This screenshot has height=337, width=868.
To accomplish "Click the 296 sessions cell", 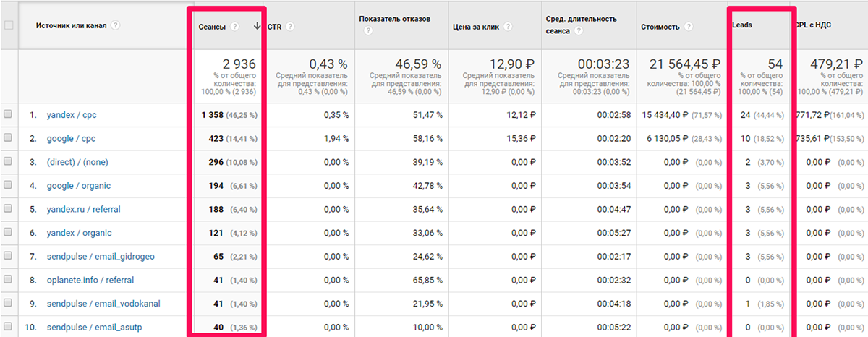I will (216, 162).
